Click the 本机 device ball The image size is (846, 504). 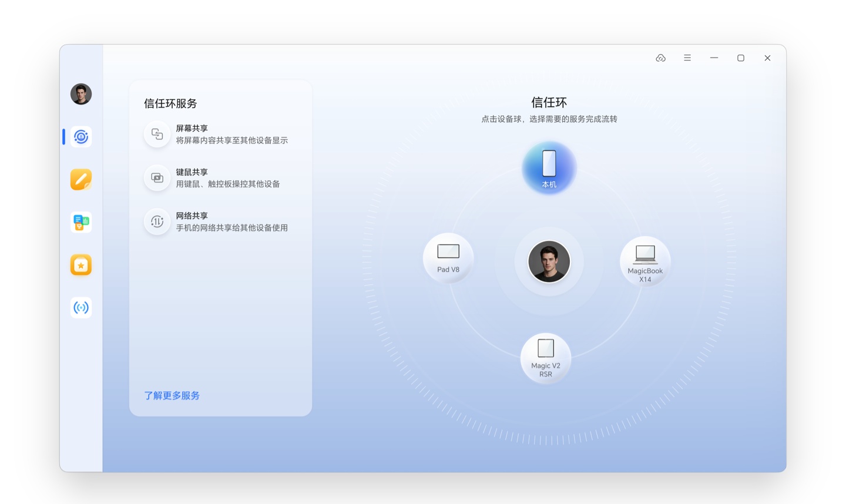pyautogui.click(x=549, y=168)
